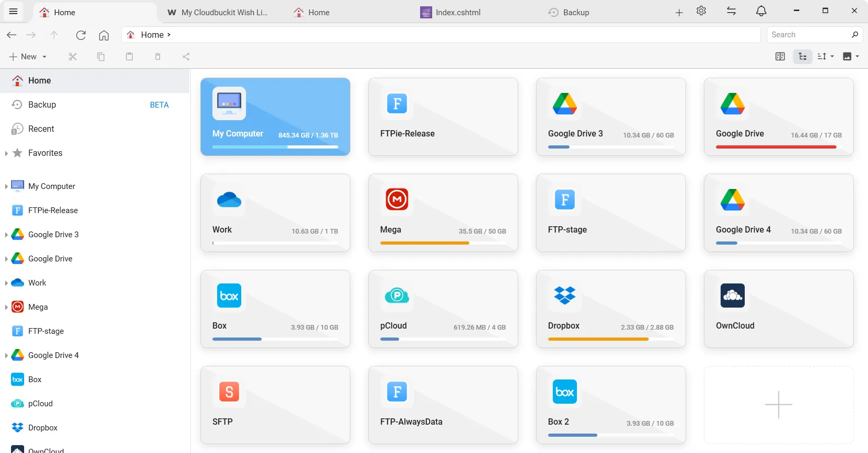Open the Dropbox storage tile
Viewport: 868px width, 453px height.
pyautogui.click(x=611, y=309)
